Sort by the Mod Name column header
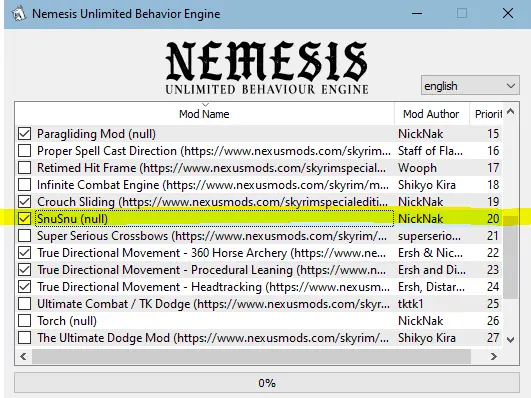The width and height of the screenshot is (531, 398). click(204, 114)
